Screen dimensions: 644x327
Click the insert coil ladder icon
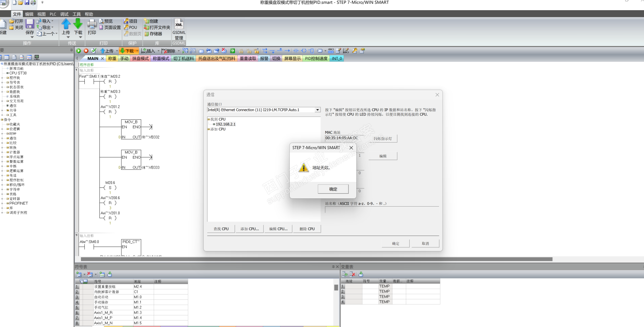(x=304, y=51)
